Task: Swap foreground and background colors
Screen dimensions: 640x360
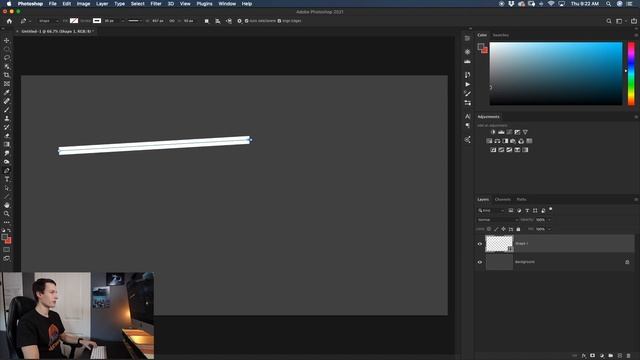Action: (x=9, y=231)
